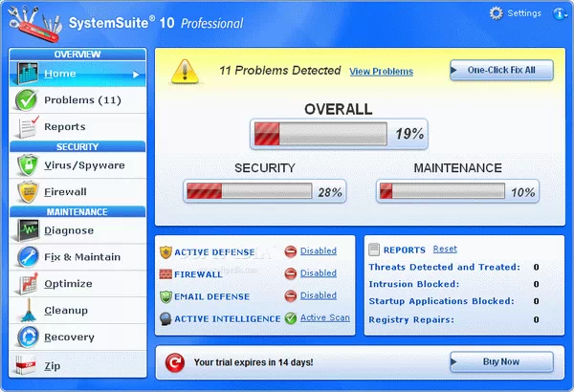Image resolution: width=574 pixels, height=392 pixels.
Task: Click the Home equalizer icon
Action: coord(28,74)
